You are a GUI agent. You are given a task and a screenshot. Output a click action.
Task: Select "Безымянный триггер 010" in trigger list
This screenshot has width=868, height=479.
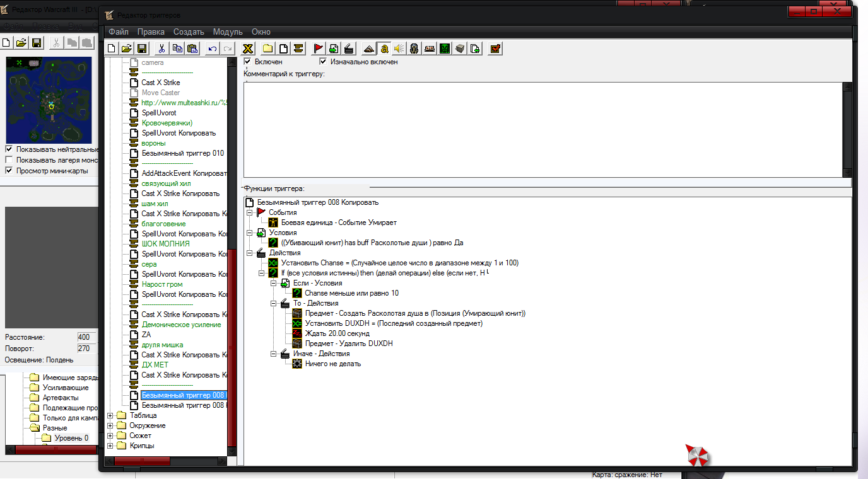coord(182,153)
